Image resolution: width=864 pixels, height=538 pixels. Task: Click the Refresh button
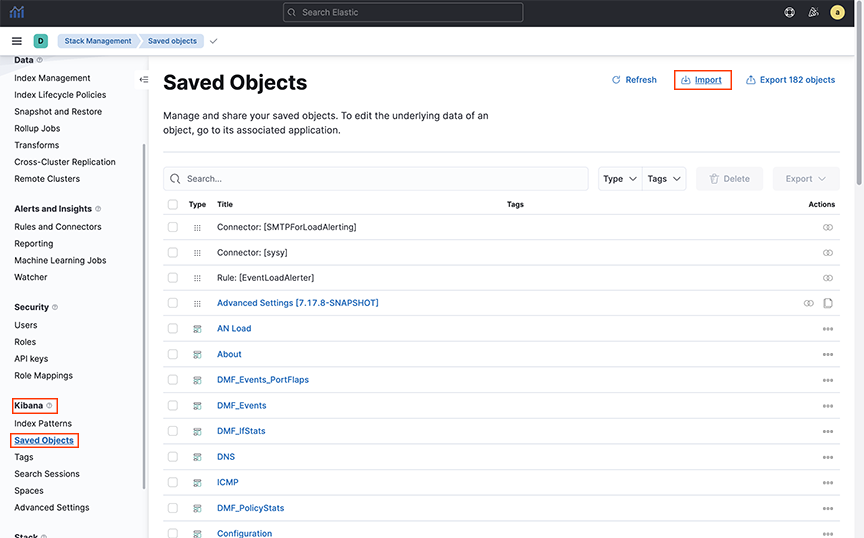click(x=634, y=80)
